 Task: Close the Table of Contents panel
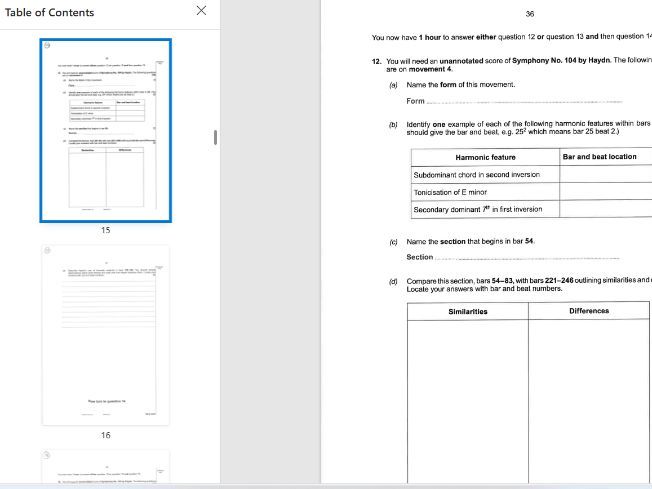[x=201, y=11]
